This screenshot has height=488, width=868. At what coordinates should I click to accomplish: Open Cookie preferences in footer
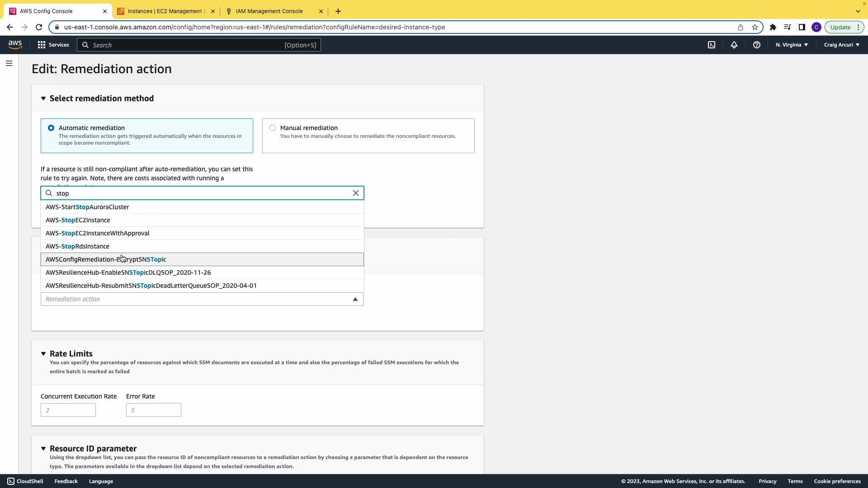[x=837, y=481]
